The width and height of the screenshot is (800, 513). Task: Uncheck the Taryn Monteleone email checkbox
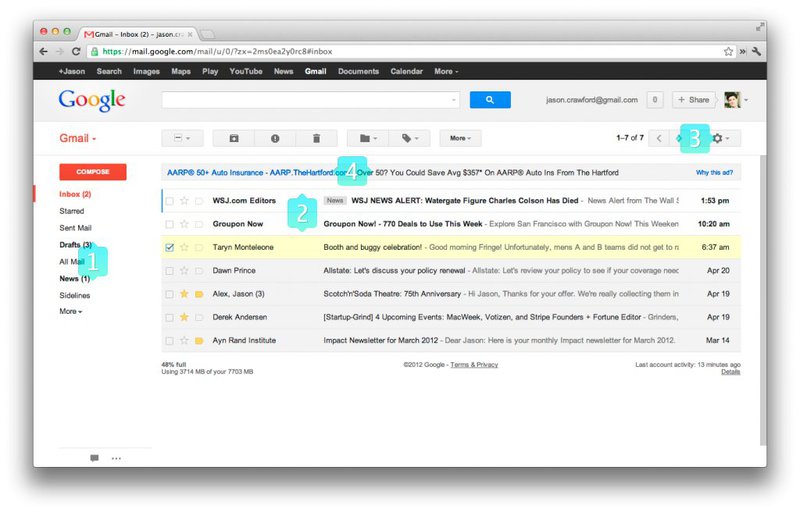coord(169,248)
